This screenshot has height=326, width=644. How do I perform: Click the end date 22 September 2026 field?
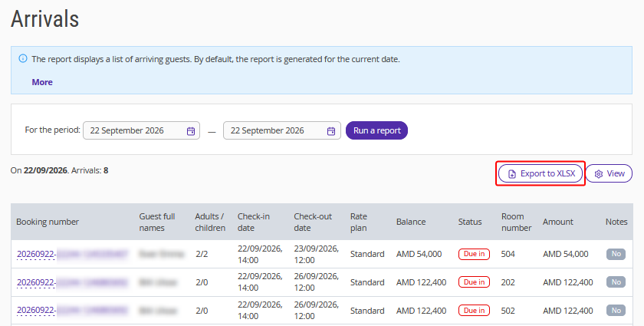click(x=282, y=130)
